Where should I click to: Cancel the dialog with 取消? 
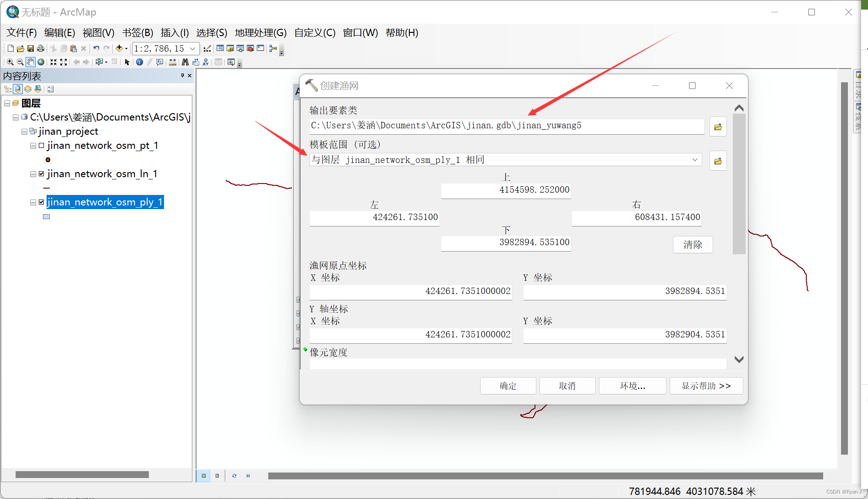[567, 386]
